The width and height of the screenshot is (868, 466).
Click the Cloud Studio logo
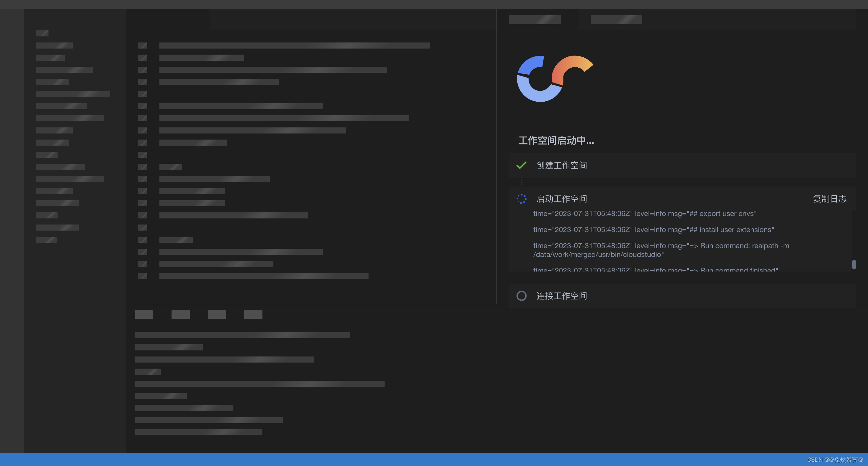click(555, 79)
